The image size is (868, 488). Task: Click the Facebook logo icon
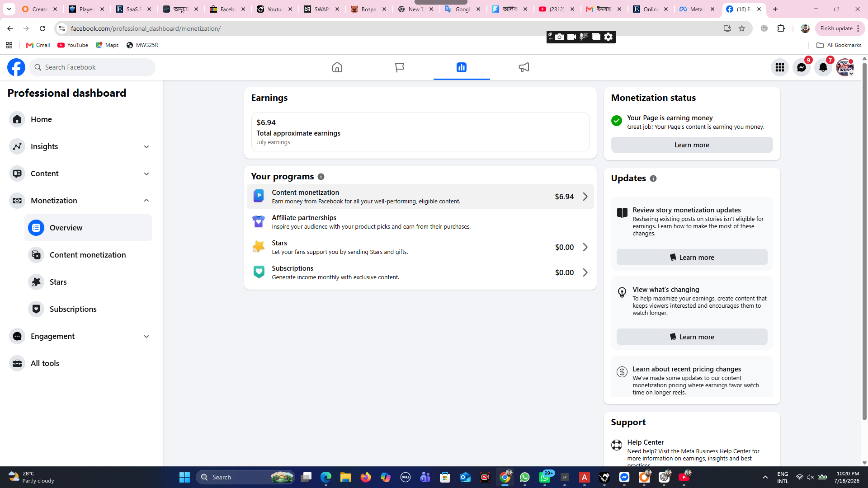tap(16, 67)
